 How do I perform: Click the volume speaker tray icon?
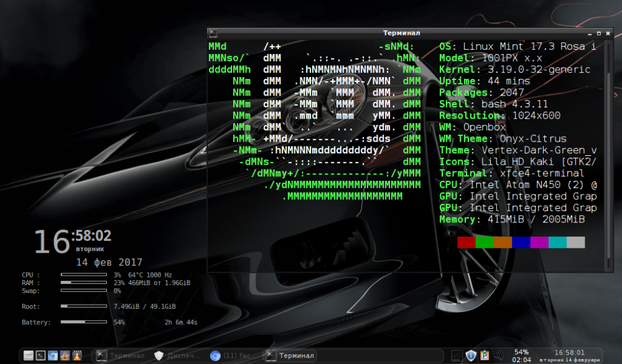498,355
